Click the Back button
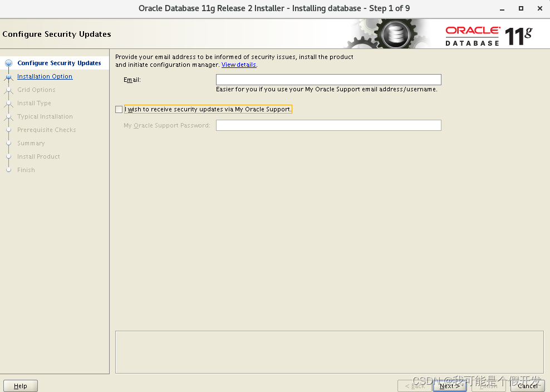The width and height of the screenshot is (550, 392). [x=415, y=386]
